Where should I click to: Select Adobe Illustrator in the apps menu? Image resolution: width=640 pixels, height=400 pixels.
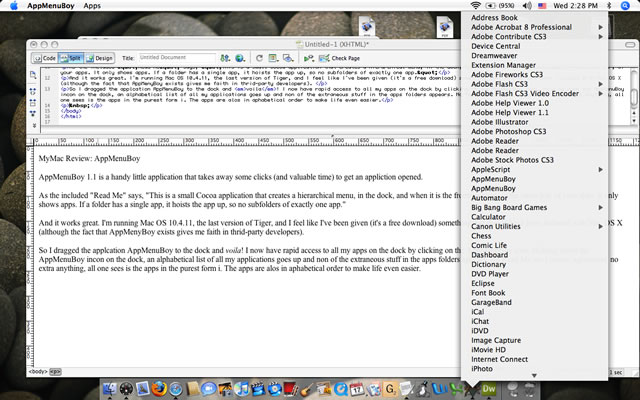point(534,122)
